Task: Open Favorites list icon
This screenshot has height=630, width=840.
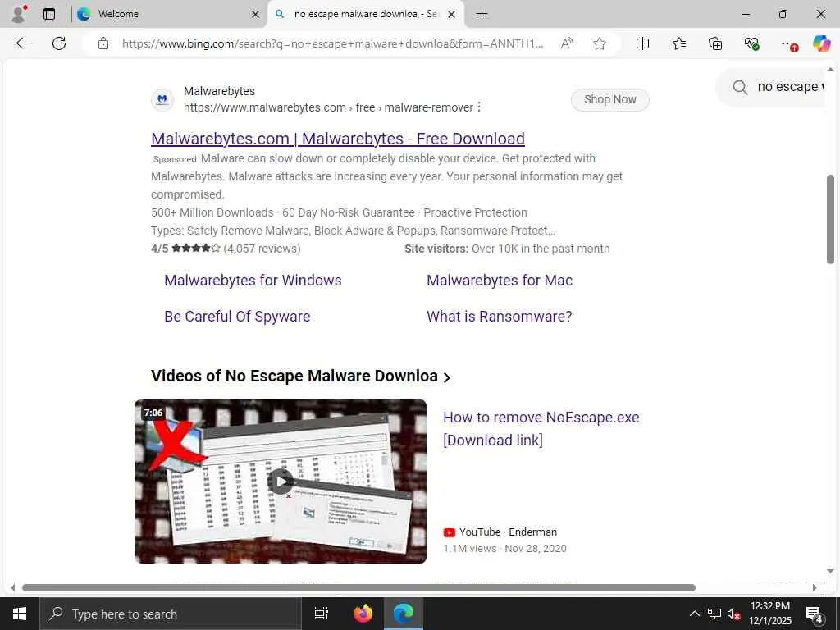Action: [678, 43]
